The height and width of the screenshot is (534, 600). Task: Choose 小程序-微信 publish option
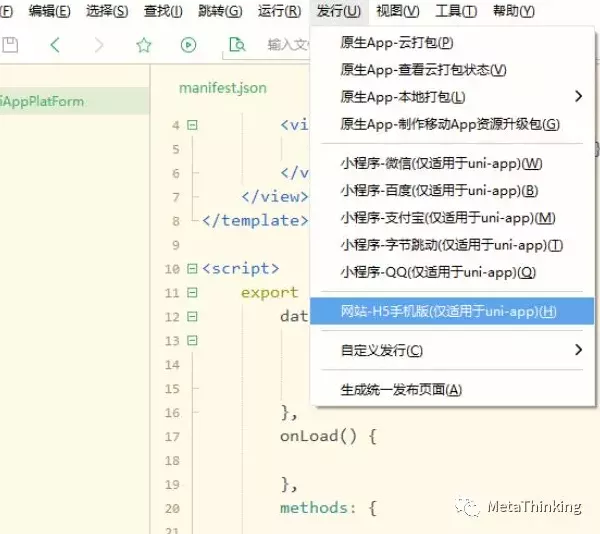click(452, 163)
